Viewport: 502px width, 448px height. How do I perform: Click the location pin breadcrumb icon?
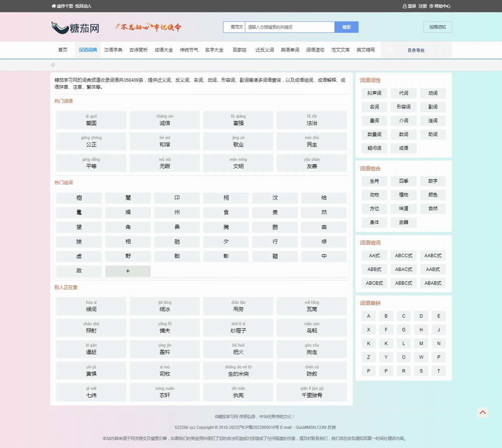click(53, 65)
